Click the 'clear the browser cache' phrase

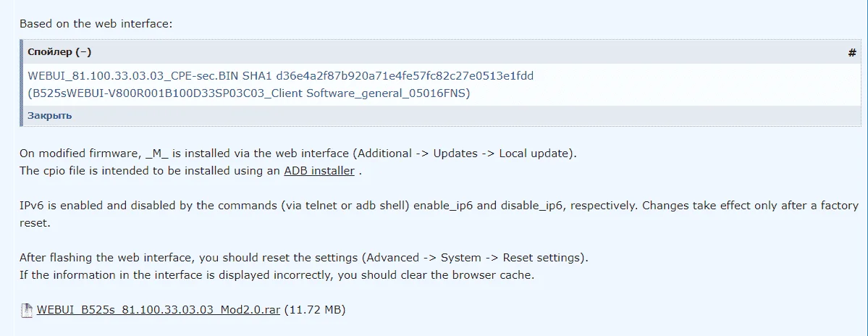coord(476,275)
